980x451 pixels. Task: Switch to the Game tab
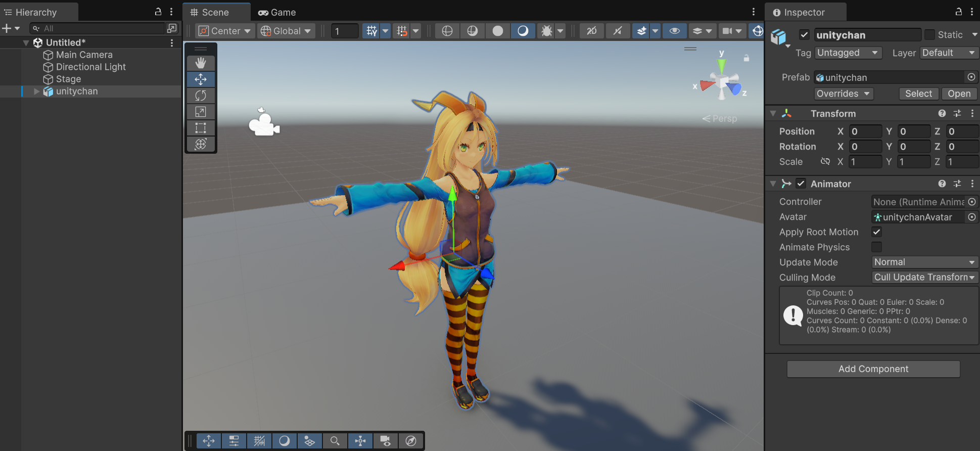[277, 12]
